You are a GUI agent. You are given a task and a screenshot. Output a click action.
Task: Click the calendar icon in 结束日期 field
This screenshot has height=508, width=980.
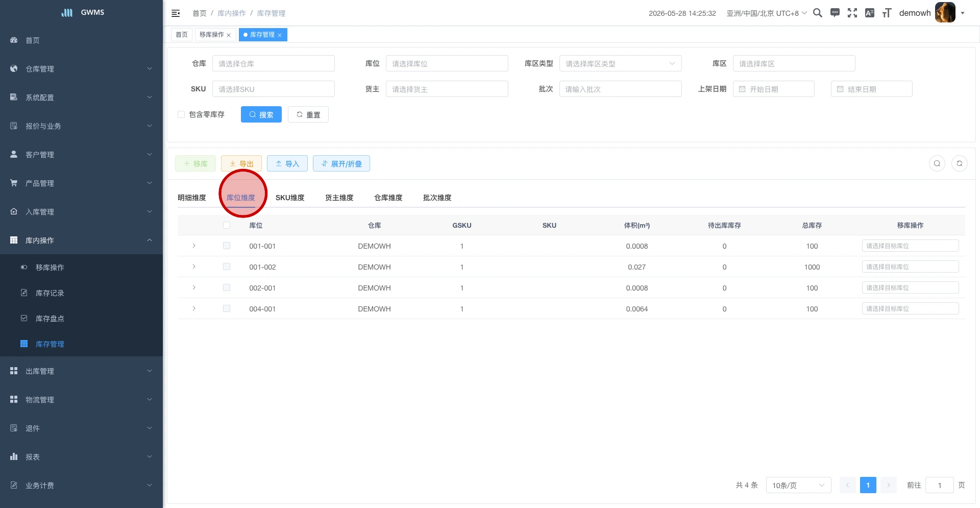click(x=840, y=89)
